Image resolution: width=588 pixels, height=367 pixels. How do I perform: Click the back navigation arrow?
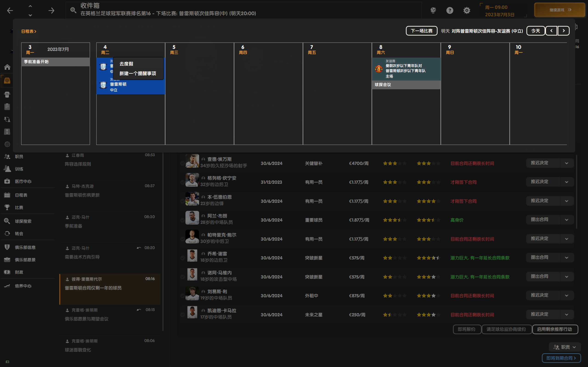[10, 11]
